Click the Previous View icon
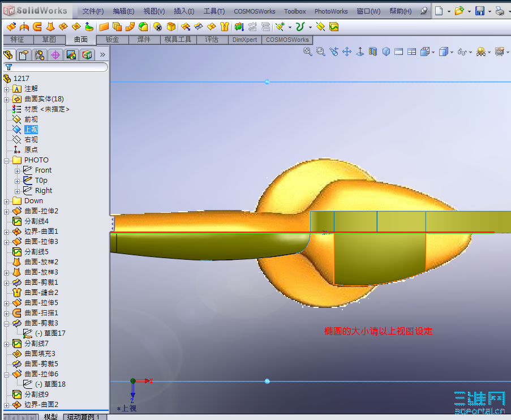This screenshot has height=420, width=511. (x=334, y=52)
